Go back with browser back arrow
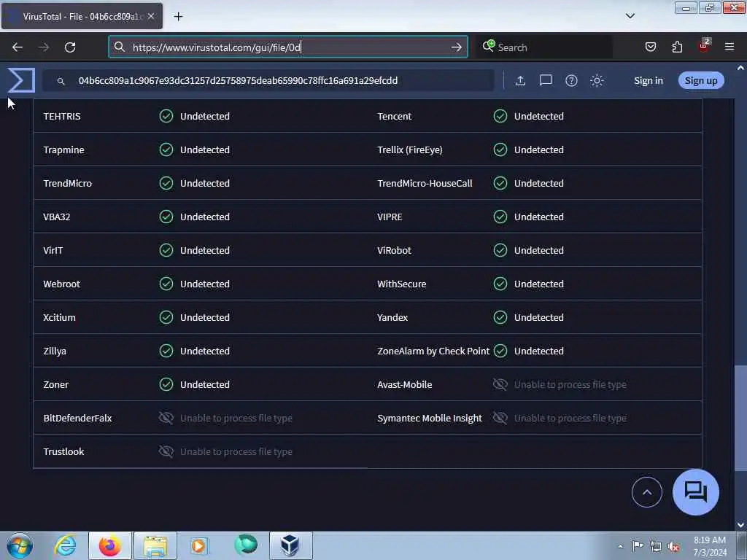The width and height of the screenshot is (747, 560). [18, 47]
